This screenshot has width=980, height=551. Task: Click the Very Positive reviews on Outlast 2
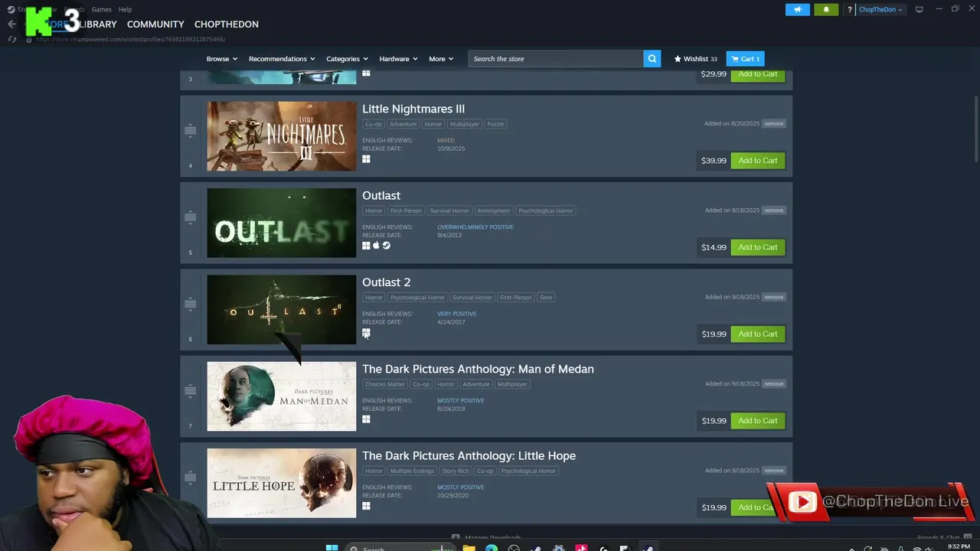click(456, 314)
